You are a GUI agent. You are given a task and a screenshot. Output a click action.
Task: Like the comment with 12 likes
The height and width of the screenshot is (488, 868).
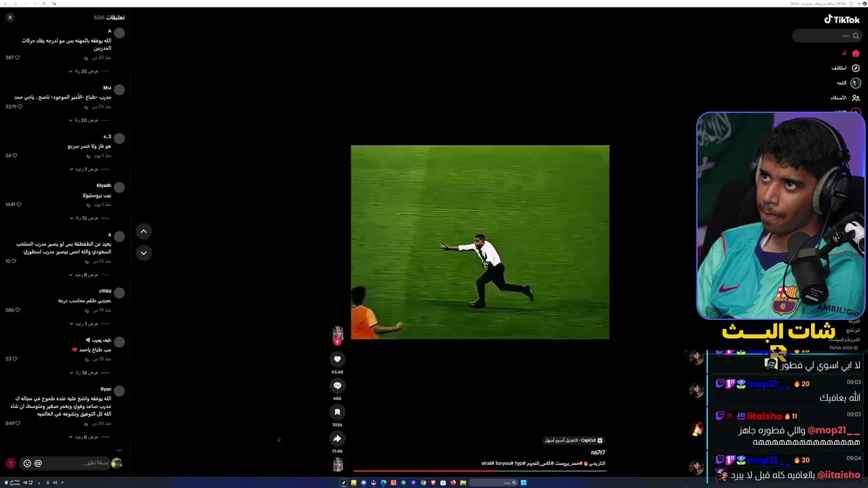coord(14,261)
